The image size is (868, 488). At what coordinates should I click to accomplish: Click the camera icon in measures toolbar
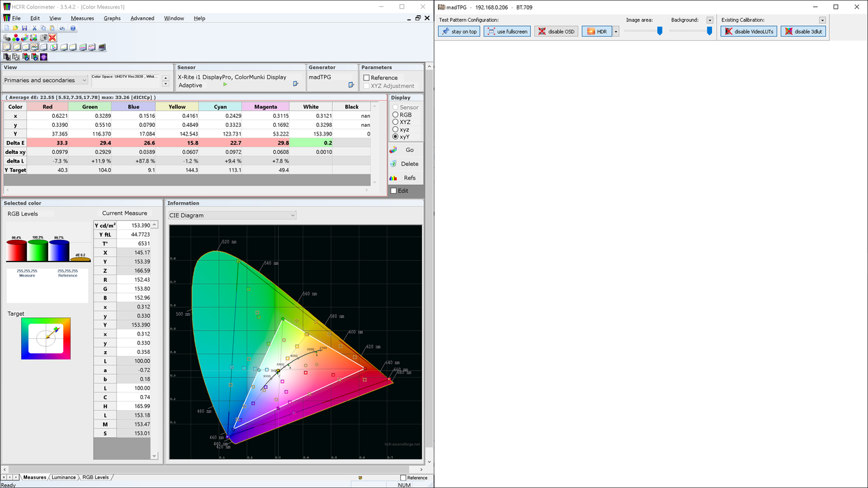pyautogui.click(x=43, y=37)
